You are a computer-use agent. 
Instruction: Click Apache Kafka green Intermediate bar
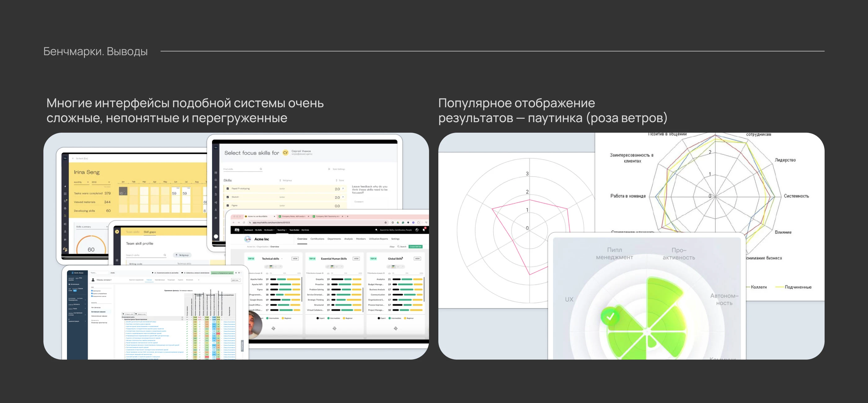[281, 279]
